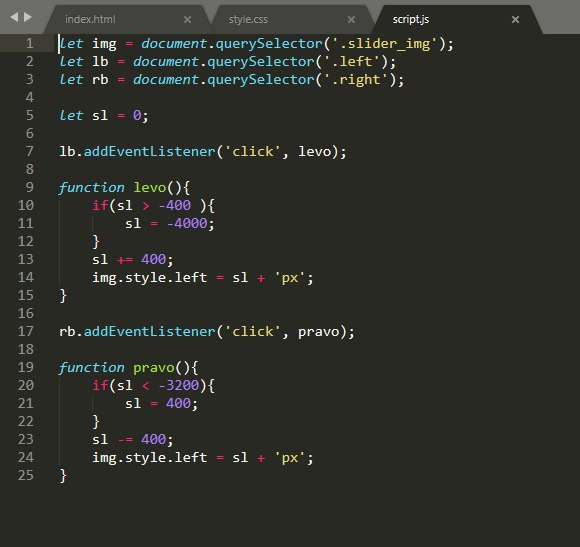
Task: Click the 'let sl = 0;' line
Action: click(x=104, y=115)
